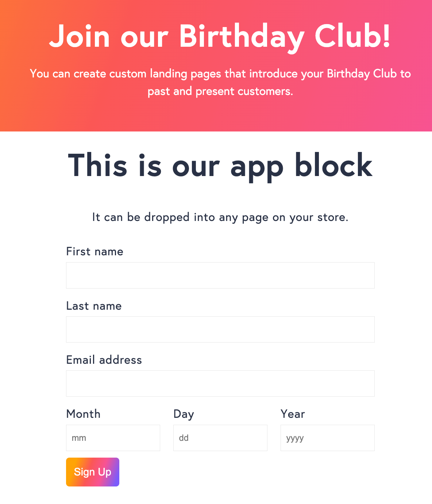The height and width of the screenshot is (504, 432).
Task: Click the Join our Birthday Club! heading
Action: coord(220,36)
